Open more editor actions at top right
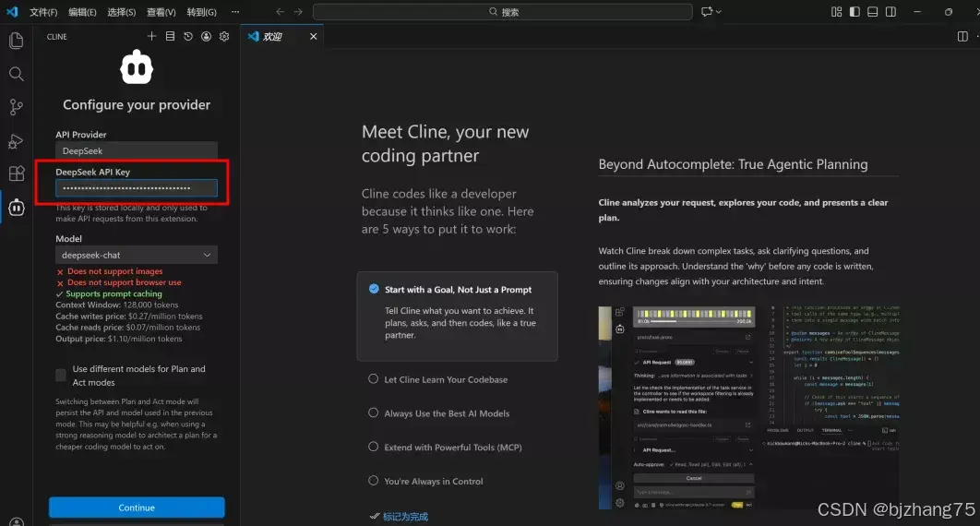 pyautogui.click(x=977, y=36)
